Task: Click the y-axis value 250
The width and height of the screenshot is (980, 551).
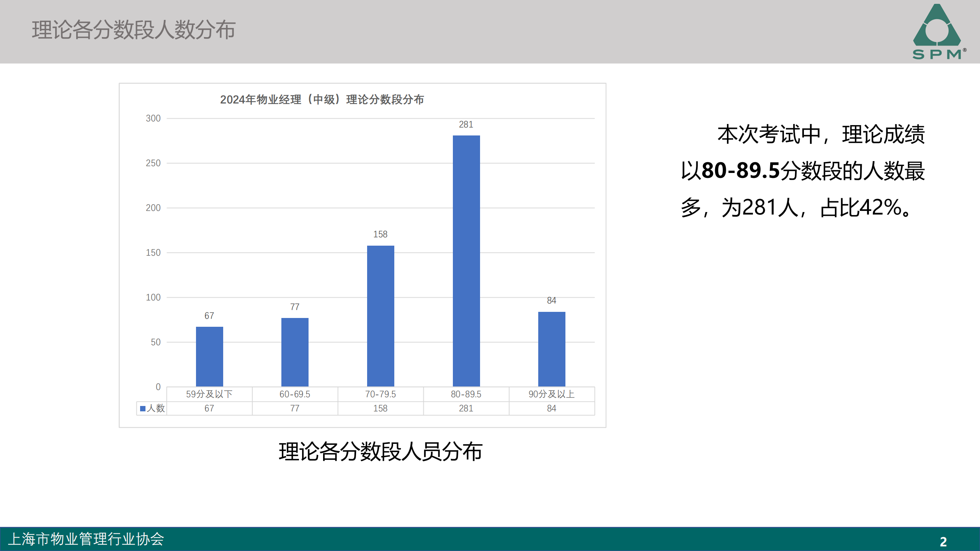Action: click(153, 163)
